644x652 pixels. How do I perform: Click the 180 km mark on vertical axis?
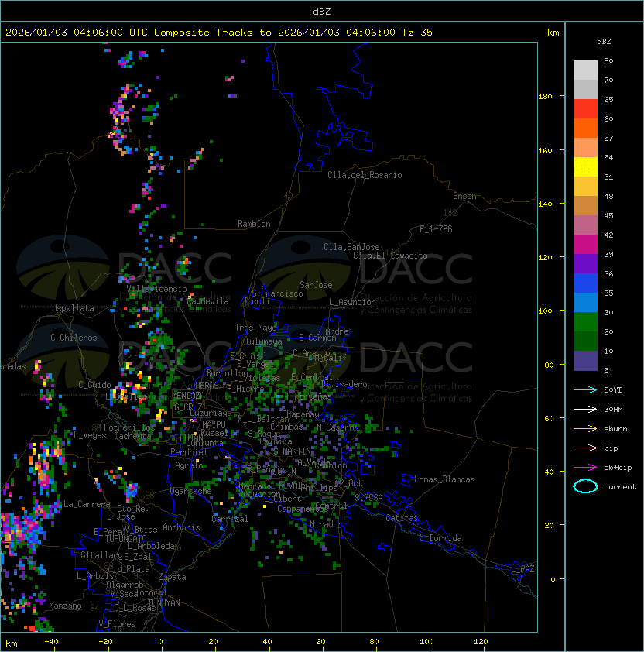[x=545, y=97]
